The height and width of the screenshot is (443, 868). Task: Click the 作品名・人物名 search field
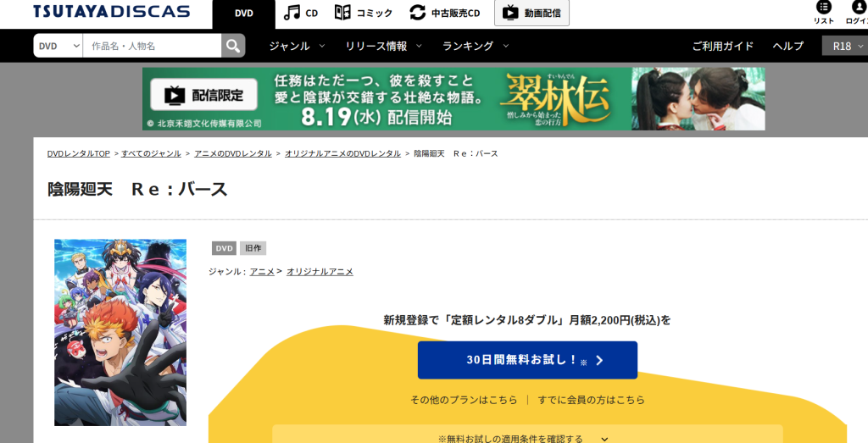point(153,46)
